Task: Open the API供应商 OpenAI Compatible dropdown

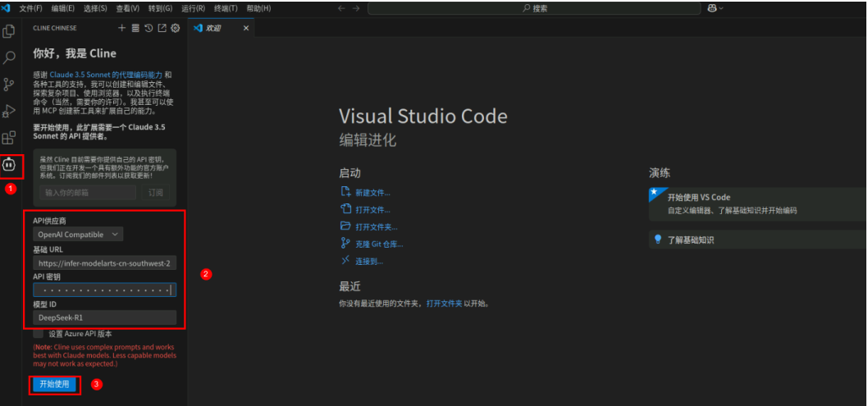Action: click(x=78, y=235)
